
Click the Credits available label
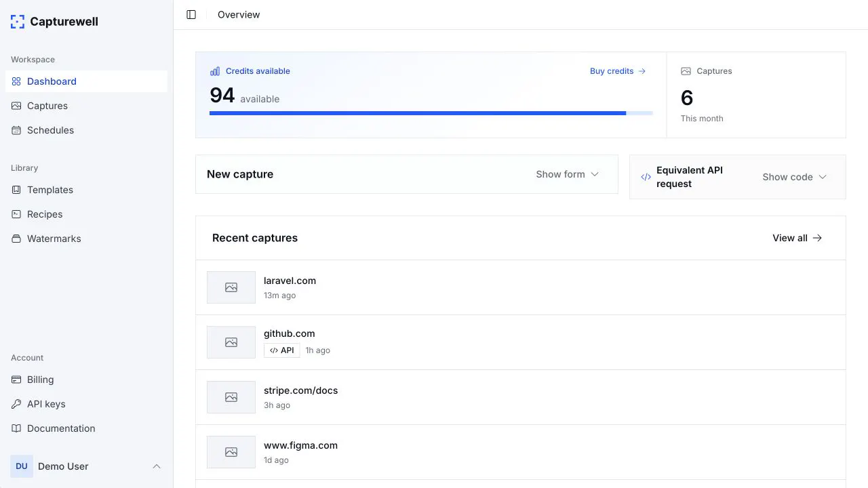pos(258,71)
